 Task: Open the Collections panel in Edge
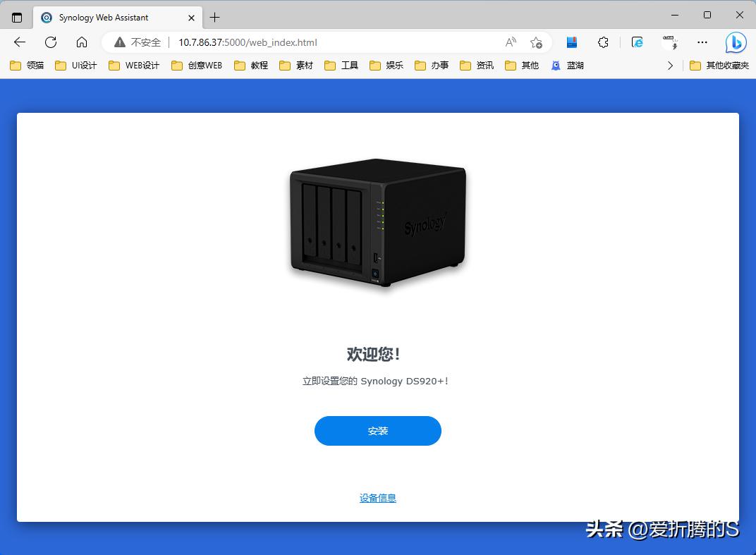(x=572, y=42)
